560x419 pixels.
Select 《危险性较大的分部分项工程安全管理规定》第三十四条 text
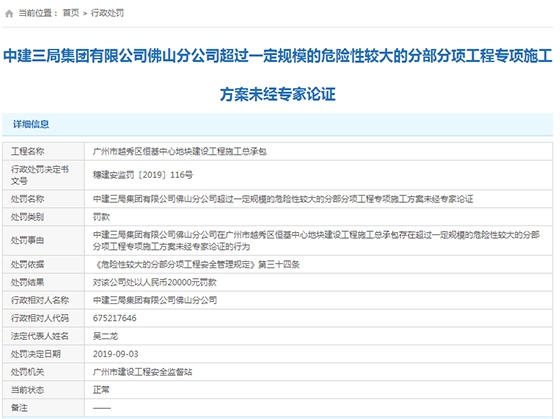pyautogui.click(x=196, y=264)
